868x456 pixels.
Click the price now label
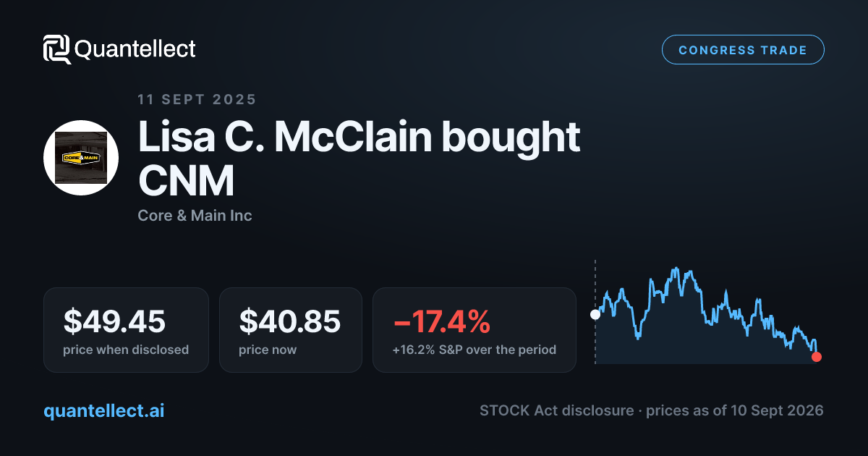point(268,350)
